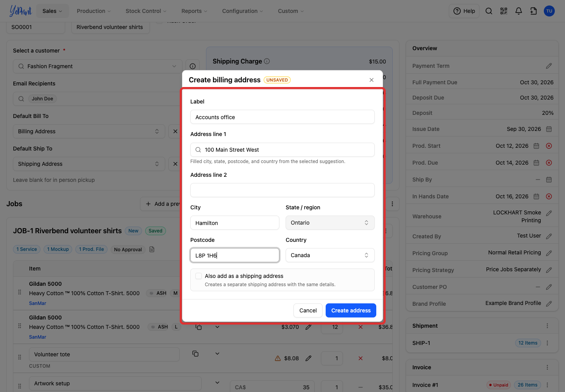Open the Country dropdown

pos(330,255)
